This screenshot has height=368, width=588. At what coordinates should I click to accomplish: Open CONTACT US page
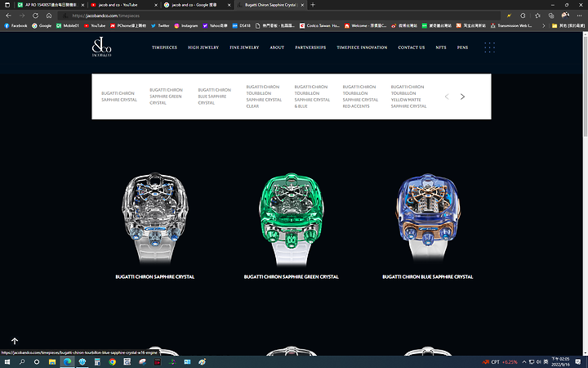(412, 47)
